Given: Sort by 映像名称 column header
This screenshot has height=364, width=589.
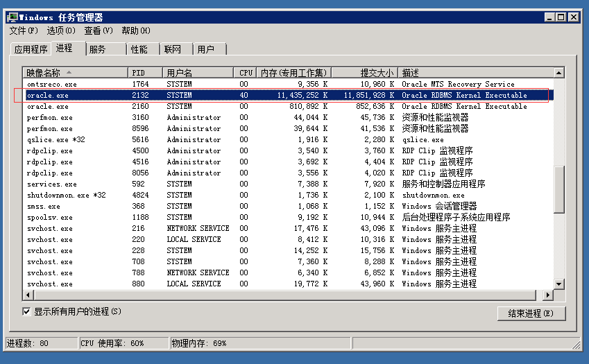Looking at the screenshot, I should tap(76, 73).
